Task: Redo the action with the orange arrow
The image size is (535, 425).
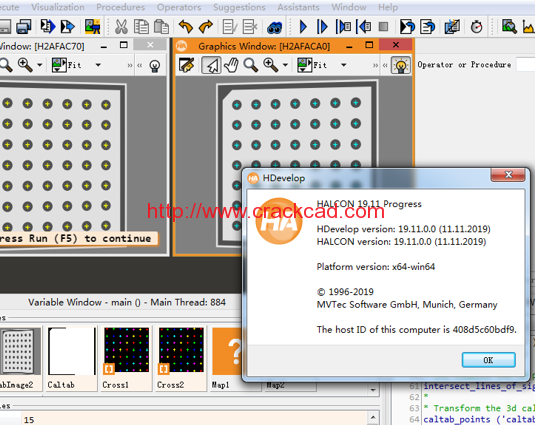Action: pos(206,27)
